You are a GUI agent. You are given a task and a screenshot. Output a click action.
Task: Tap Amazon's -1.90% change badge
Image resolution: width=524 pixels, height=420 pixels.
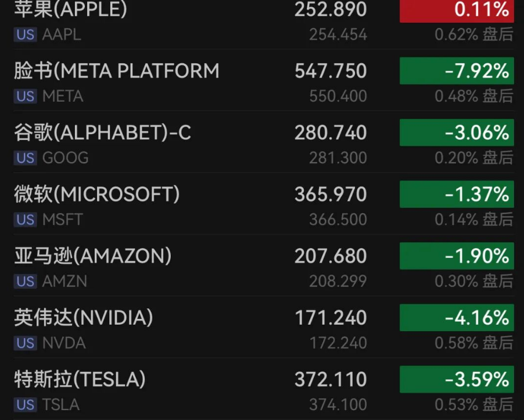click(x=457, y=256)
